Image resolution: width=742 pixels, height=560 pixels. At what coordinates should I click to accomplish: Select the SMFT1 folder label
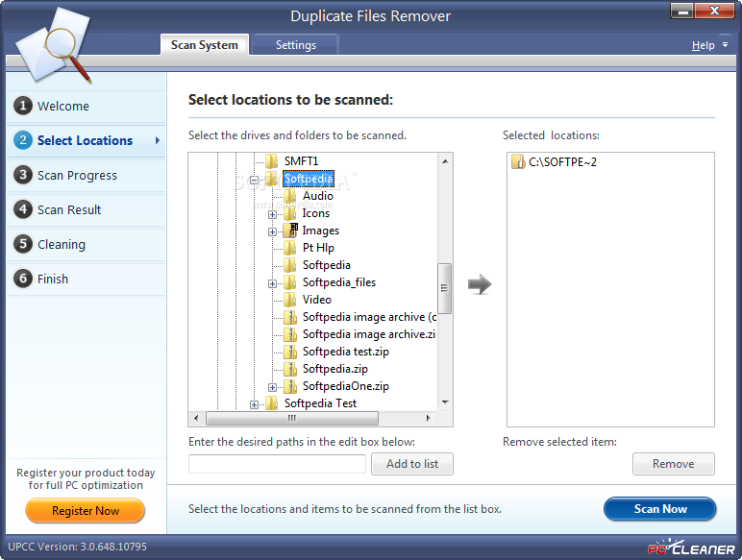point(301,161)
